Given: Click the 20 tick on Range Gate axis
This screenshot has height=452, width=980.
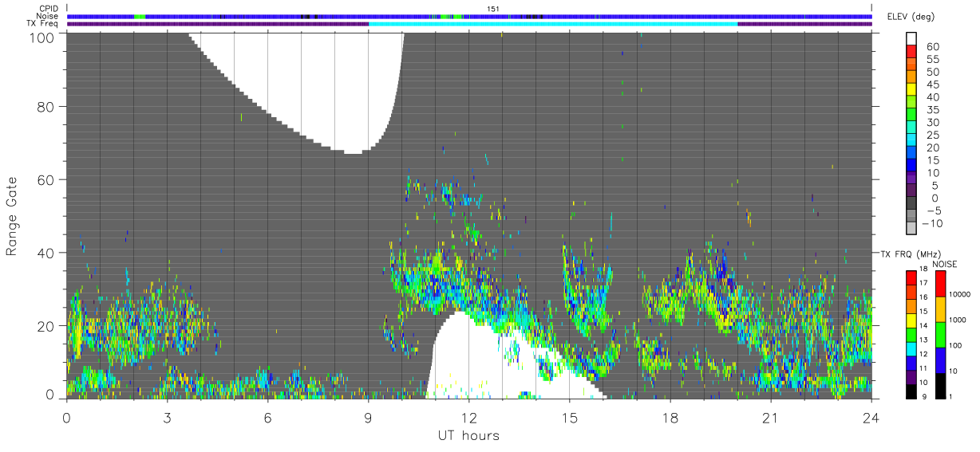Looking at the screenshot, I should pos(46,326).
